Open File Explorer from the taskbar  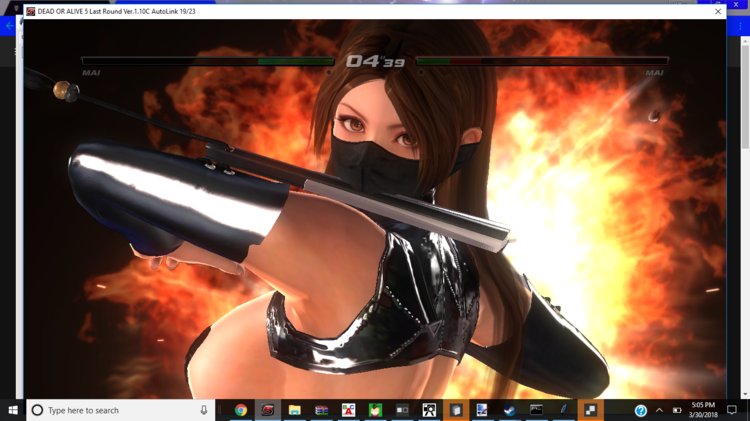[x=295, y=410]
